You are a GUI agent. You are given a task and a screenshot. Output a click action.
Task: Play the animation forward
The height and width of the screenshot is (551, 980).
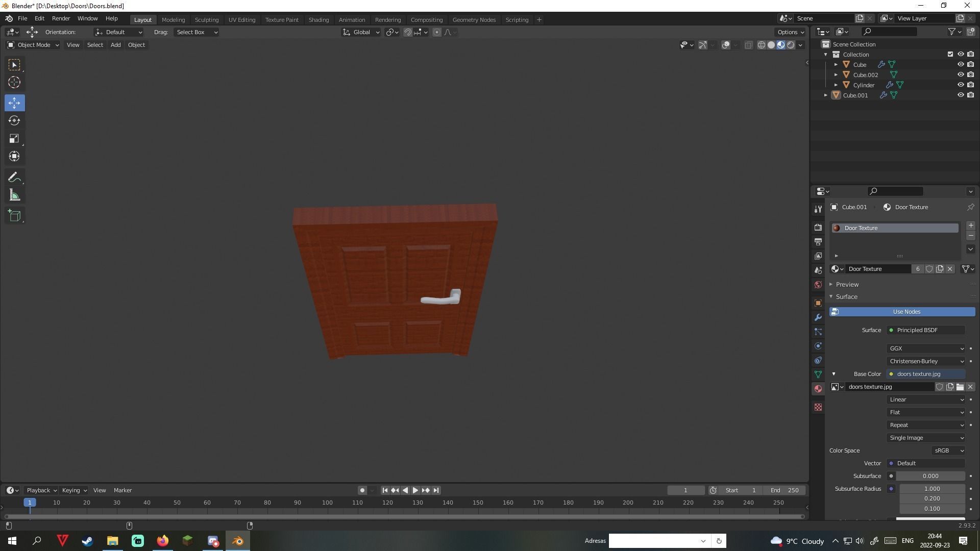coord(415,490)
